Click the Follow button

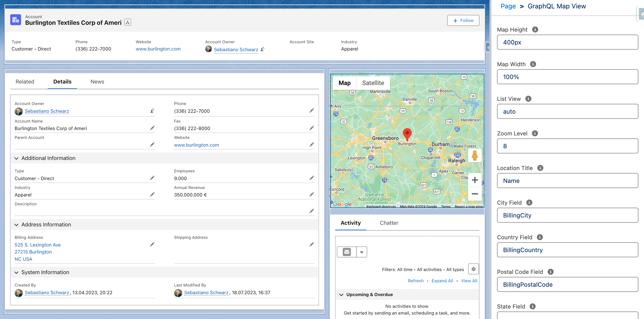[463, 20]
